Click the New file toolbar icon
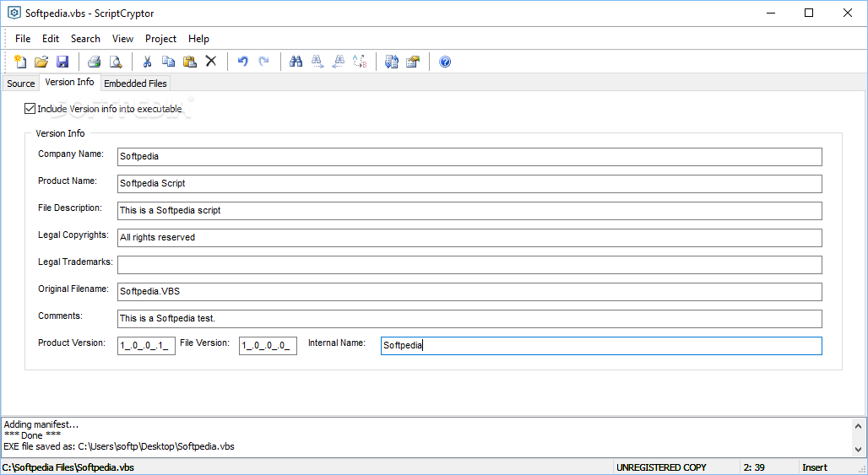This screenshot has height=475, width=868. tap(20, 62)
